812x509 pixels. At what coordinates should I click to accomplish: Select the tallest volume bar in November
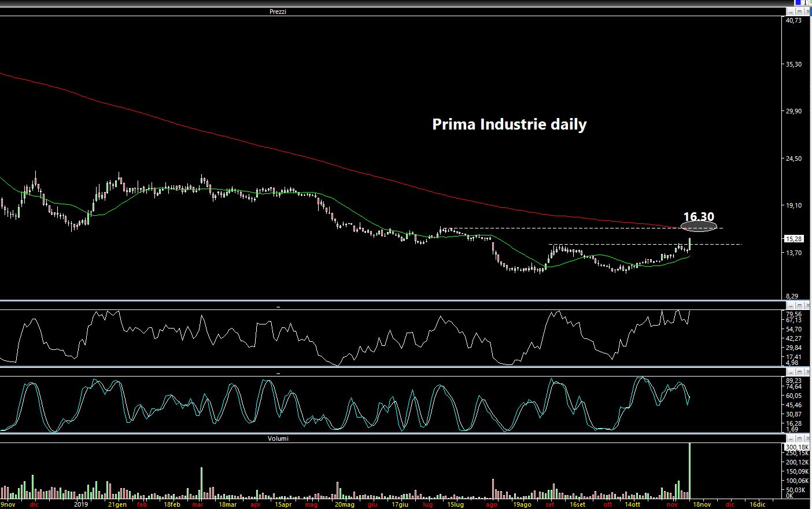pyautogui.click(x=690, y=471)
